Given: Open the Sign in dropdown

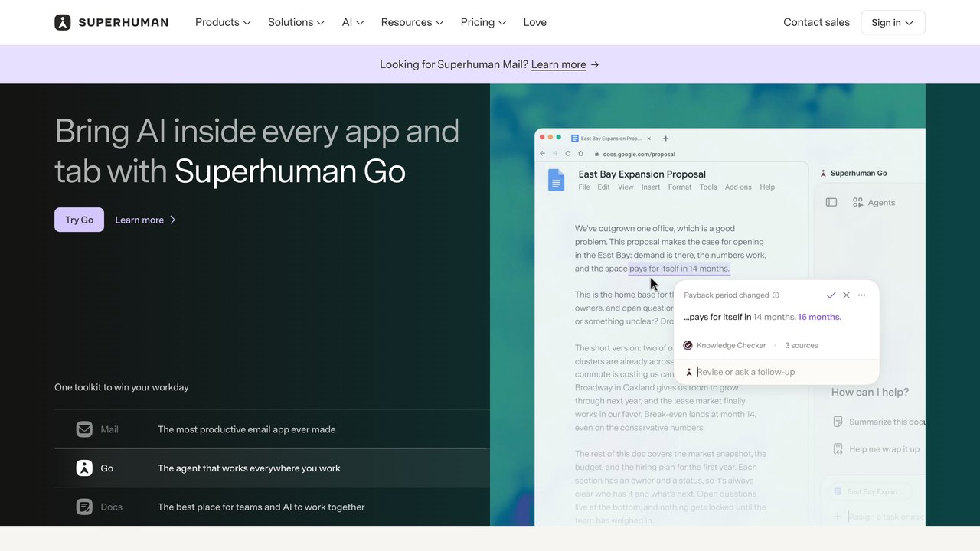Looking at the screenshot, I should pyautogui.click(x=893, y=22).
